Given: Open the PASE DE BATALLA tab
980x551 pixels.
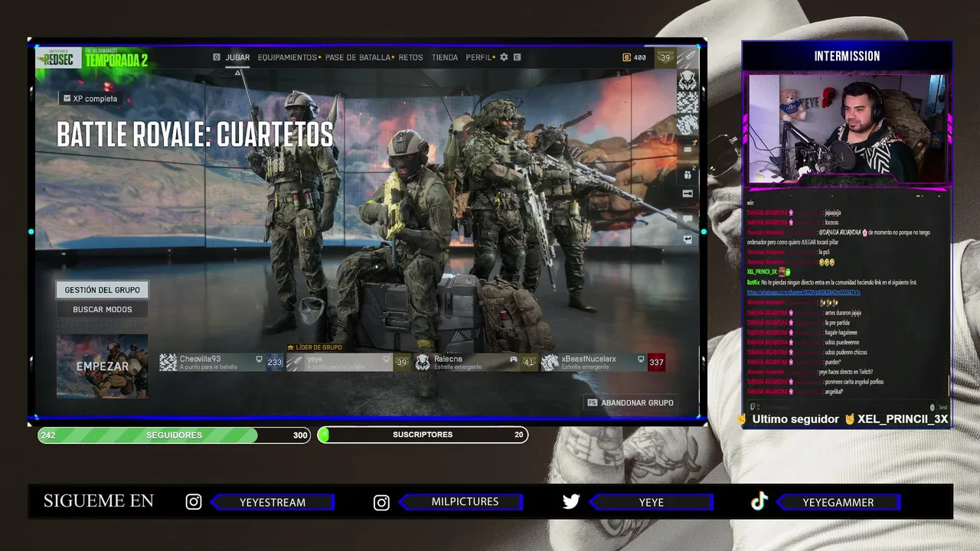Looking at the screenshot, I should (x=358, y=57).
